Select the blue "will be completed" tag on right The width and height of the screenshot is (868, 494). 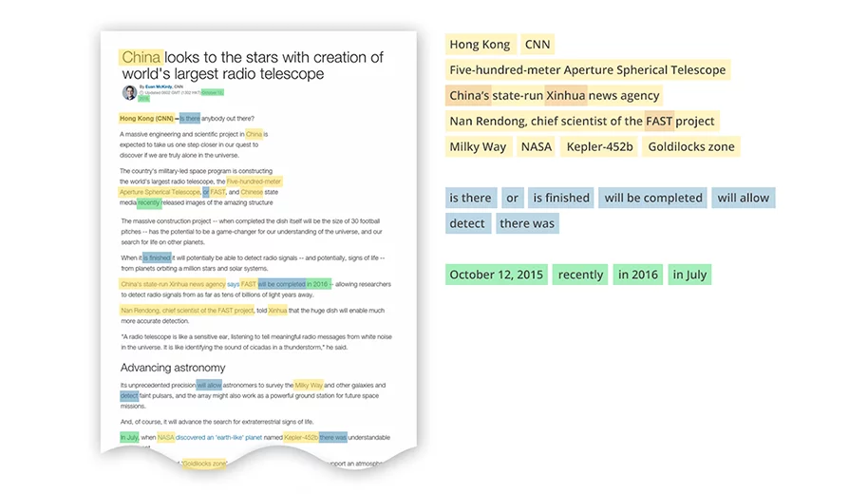(653, 198)
